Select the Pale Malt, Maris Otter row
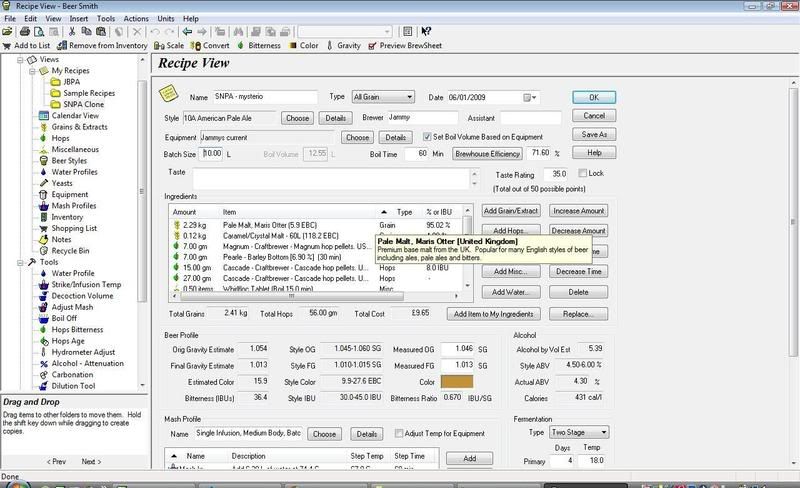Viewport: 800px width, 488px height. [x=316, y=225]
